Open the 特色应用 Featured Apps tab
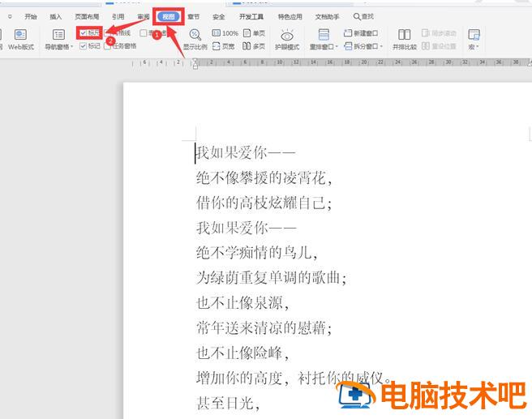The image size is (532, 419). pyautogui.click(x=290, y=16)
